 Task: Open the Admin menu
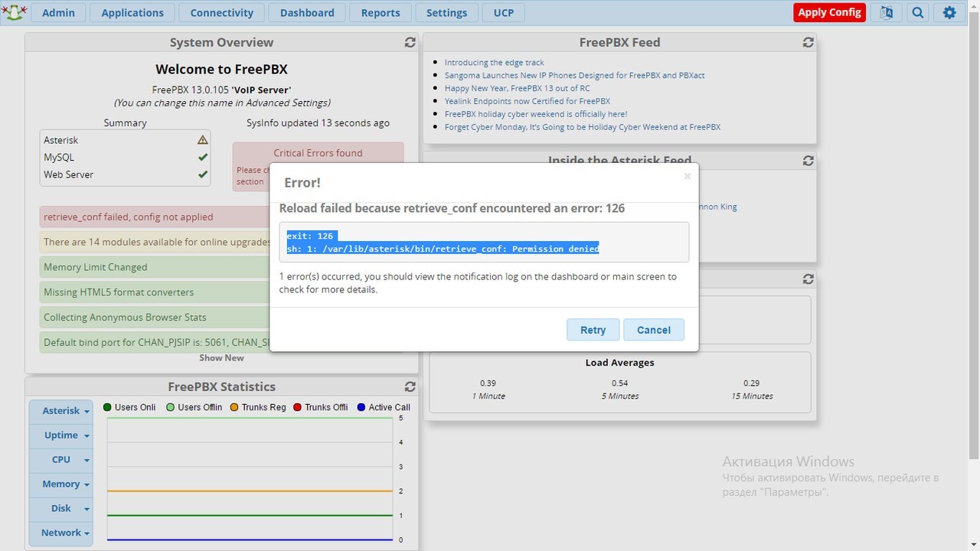coord(58,12)
